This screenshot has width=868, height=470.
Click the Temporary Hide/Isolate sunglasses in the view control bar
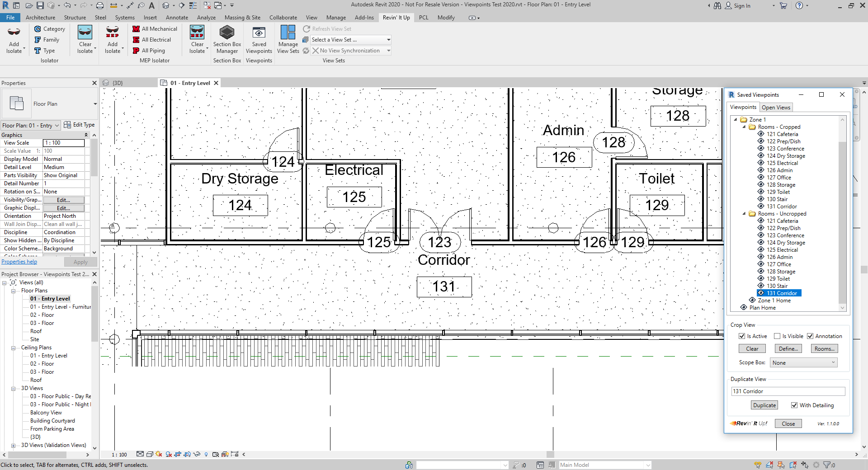click(x=196, y=454)
